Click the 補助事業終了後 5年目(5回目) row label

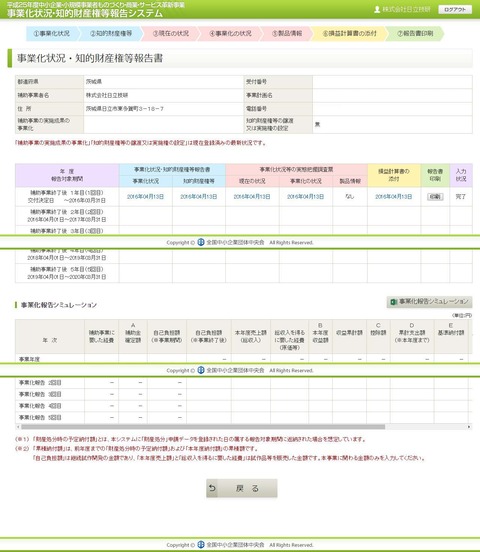67,273
